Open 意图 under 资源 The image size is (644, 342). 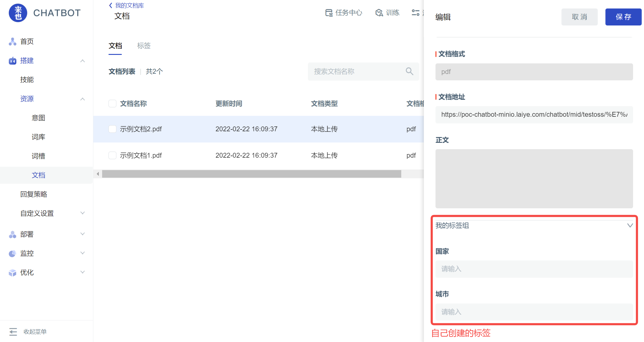pyautogui.click(x=38, y=118)
